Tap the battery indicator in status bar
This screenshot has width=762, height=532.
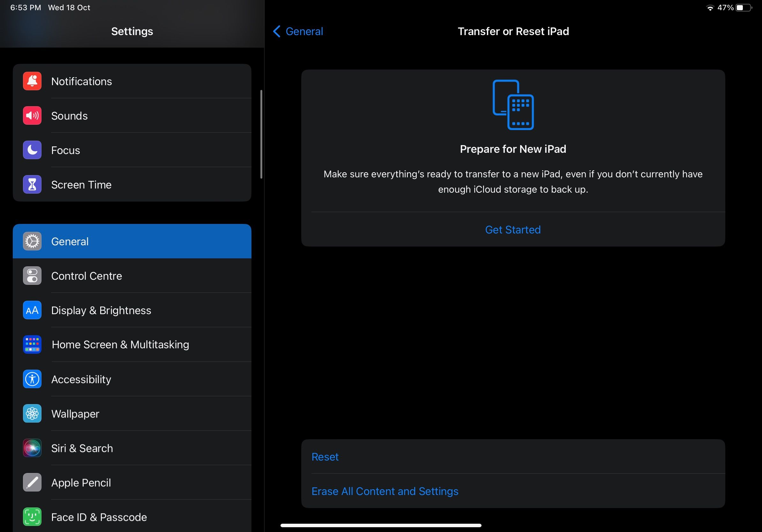743,8
